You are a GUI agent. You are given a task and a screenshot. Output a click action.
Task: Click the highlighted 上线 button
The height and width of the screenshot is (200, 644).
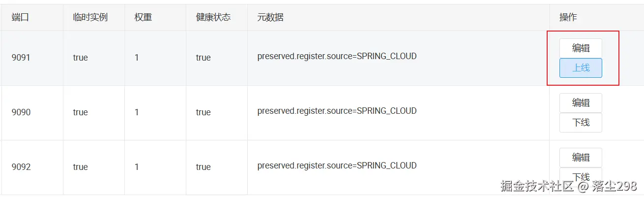[581, 68]
